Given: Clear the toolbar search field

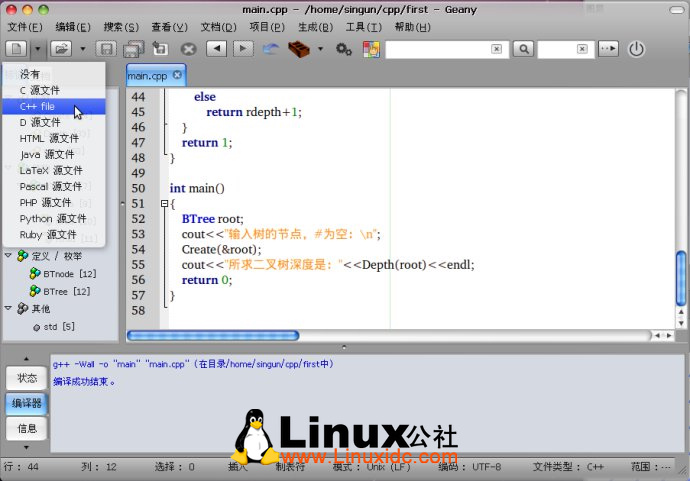Looking at the screenshot, I should 496,49.
